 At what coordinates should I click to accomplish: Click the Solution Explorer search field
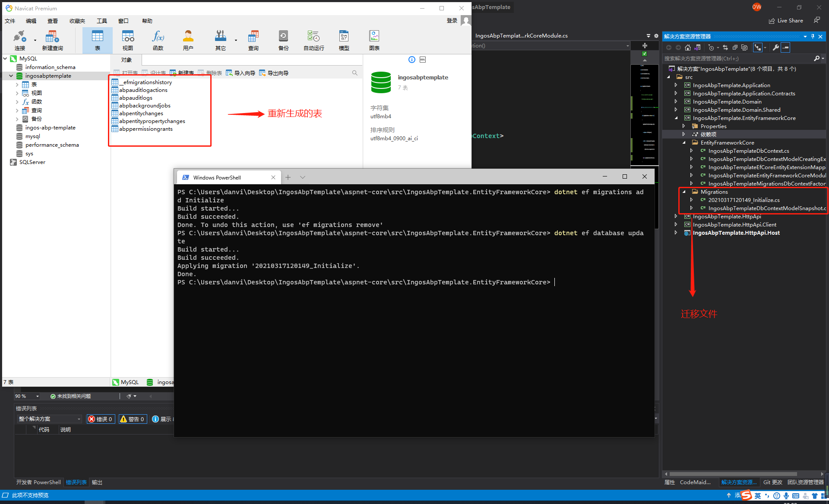coord(737,59)
